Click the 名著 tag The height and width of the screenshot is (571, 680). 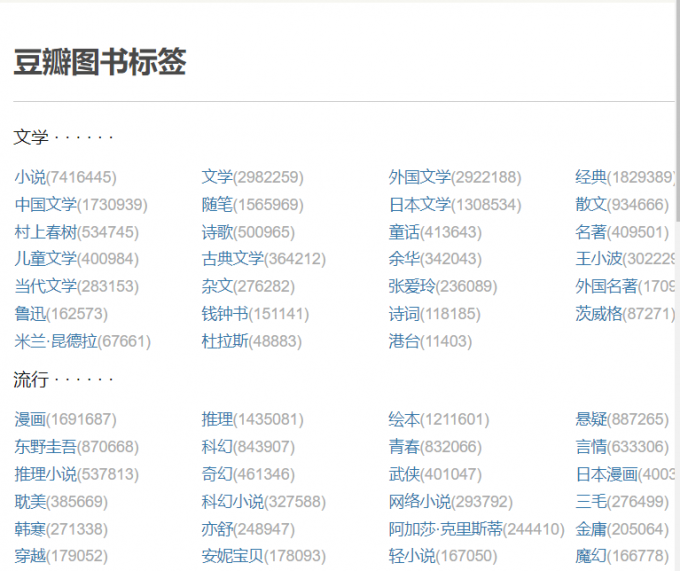(591, 232)
